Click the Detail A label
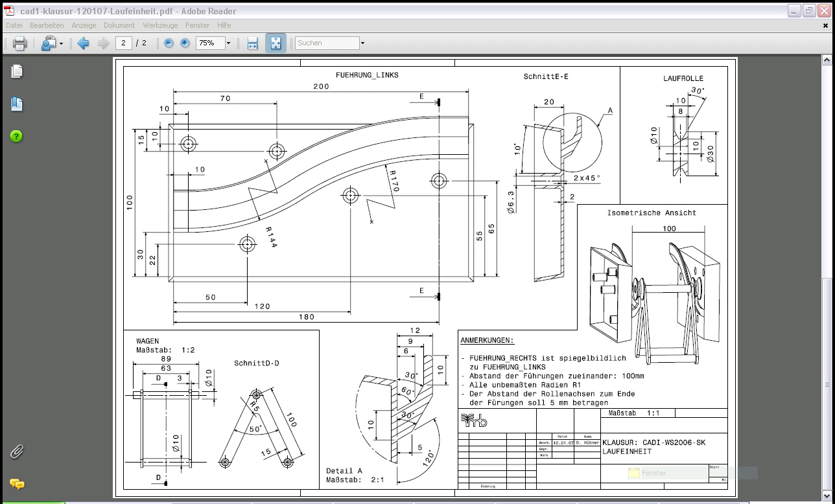The width and height of the screenshot is (835, 504). 344,471
